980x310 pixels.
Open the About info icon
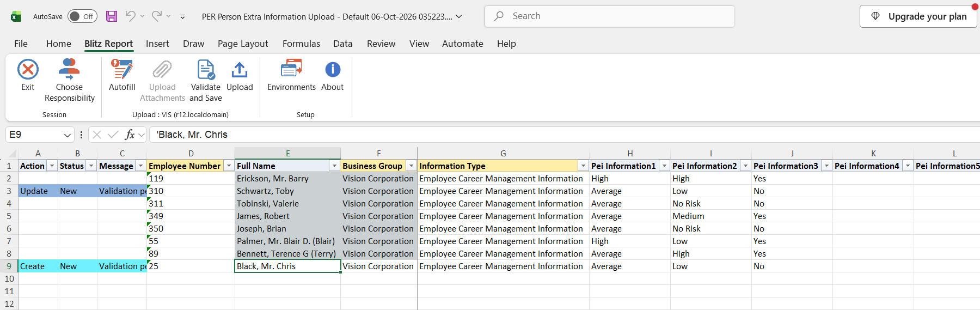tap(333, 70)
